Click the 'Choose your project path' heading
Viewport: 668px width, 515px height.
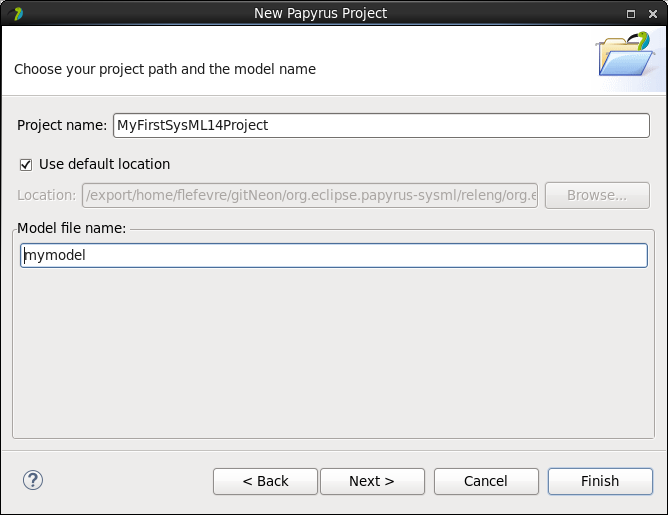tap(165, 69)
